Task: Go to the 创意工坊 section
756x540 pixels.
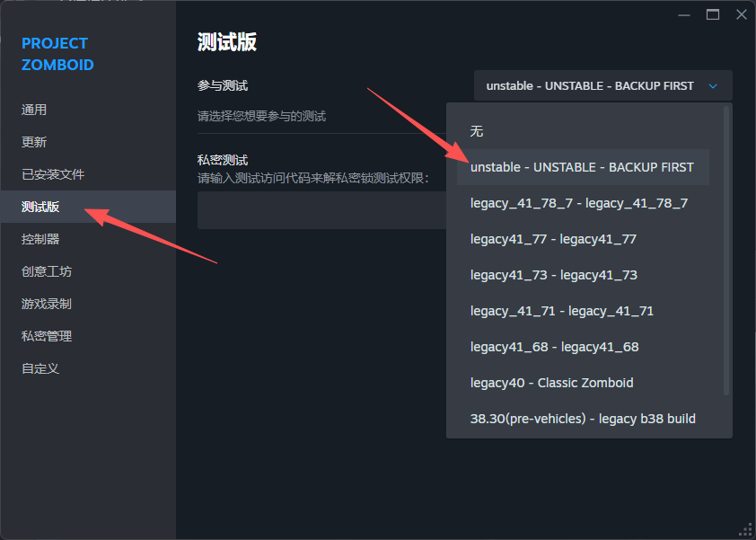Action: [x=47, y=271]
